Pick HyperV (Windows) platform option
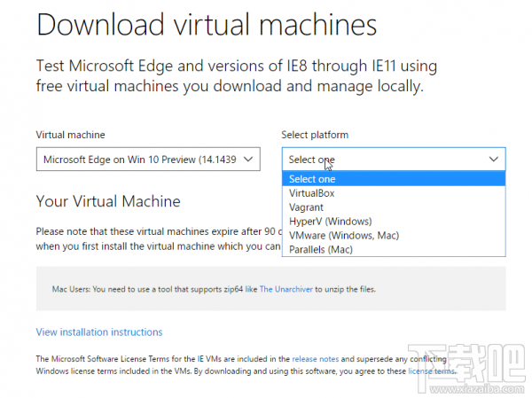The image size is (532, 398). pyautogui.click(x=394, y=222)
